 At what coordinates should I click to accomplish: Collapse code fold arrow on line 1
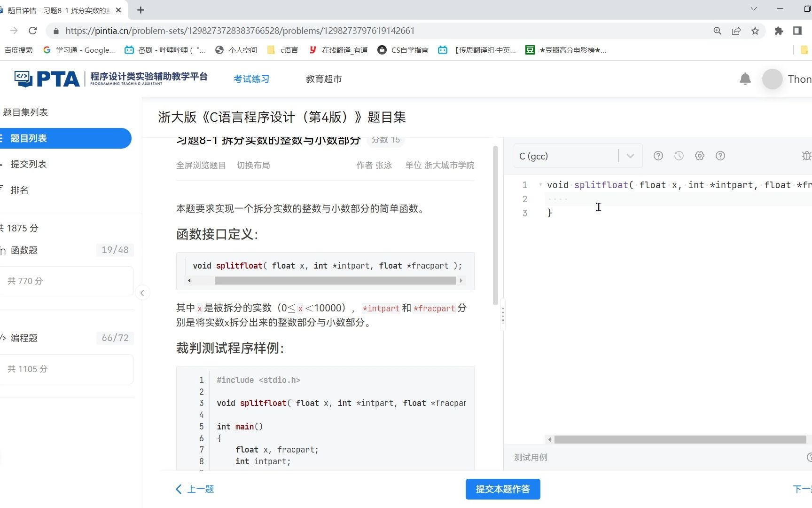click(540, 185)
